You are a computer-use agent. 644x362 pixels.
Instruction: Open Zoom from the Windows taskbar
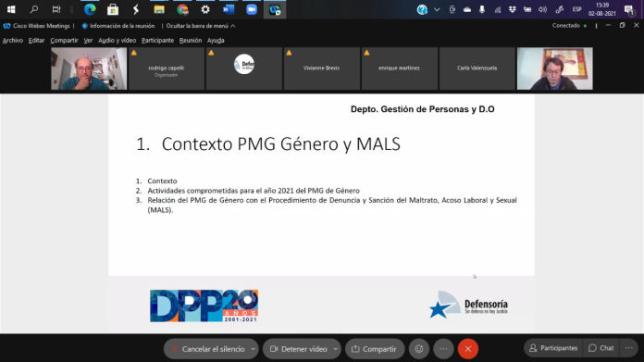point(252,9)
